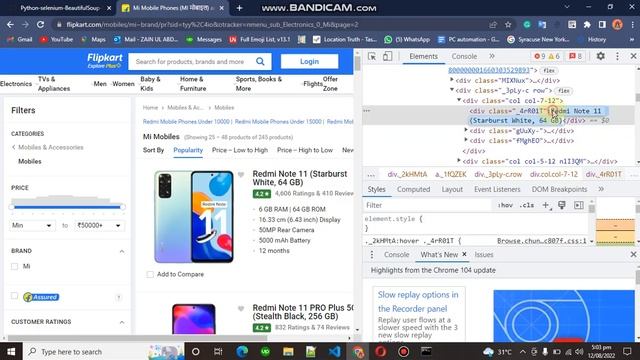Open new browser tab with plus button
The image size is (640, 360).
click(240, 8)
